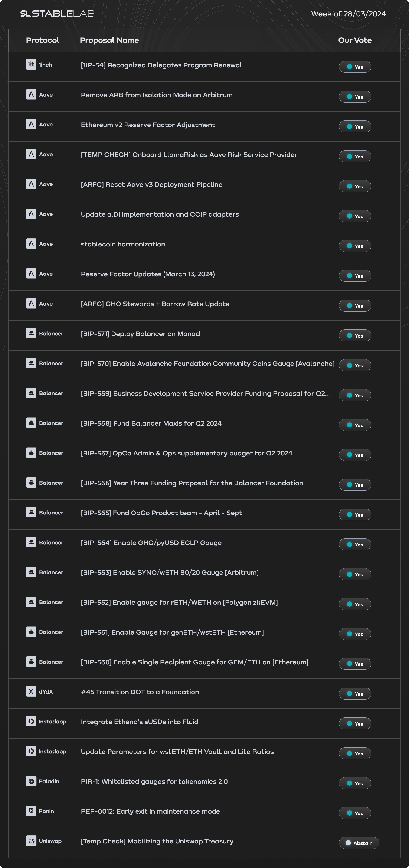Click the dYdX protocol icon

(31, 691)
